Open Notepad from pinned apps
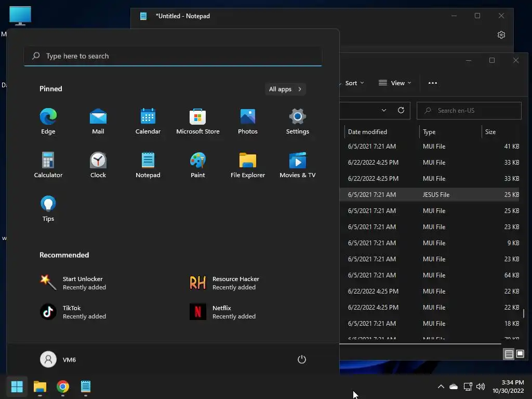Viewport: 532px width, 399px height. coord(148,165)
